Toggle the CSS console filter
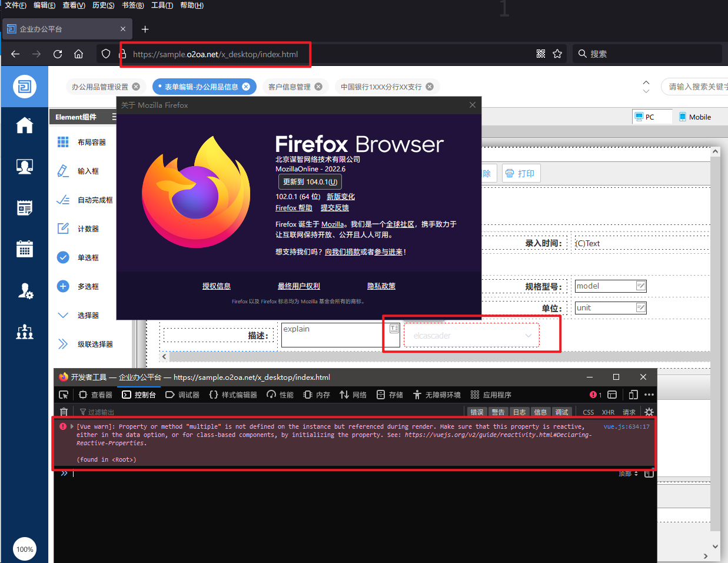 (589, 412)
